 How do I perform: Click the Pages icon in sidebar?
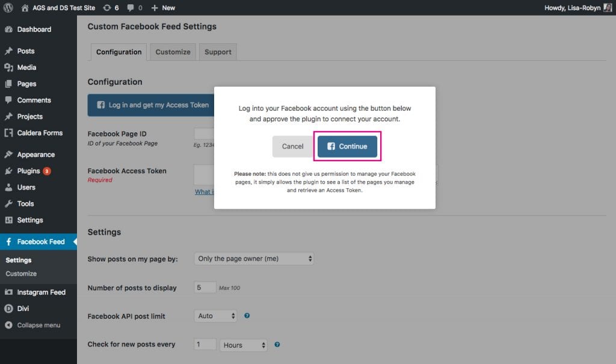8,84
